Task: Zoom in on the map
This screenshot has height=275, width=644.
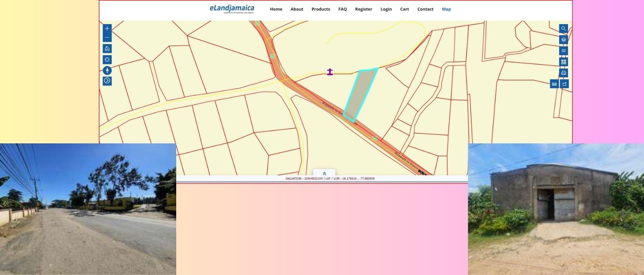Action: pyautogui.click(x=107, y=29)
